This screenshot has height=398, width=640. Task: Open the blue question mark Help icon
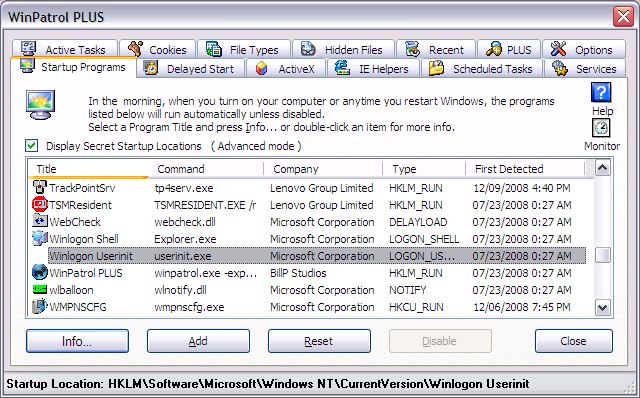point(601,93)
